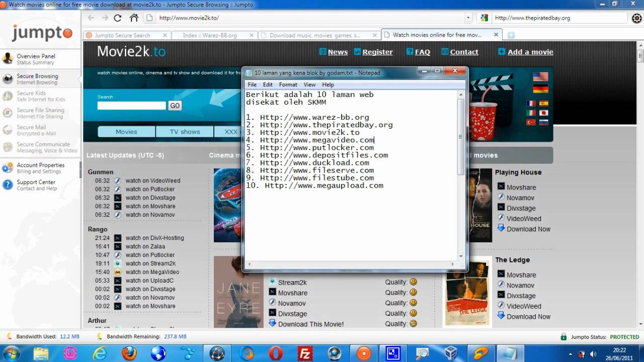This screenshot has height=362, width=644.
Task: Open Account Properties in the sidebar
Action: 40,168
